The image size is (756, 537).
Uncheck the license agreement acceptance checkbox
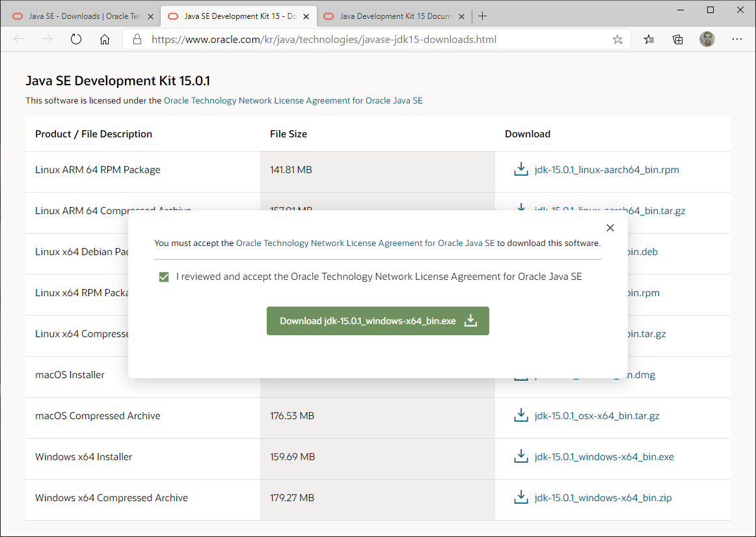[x=164, y=277]
